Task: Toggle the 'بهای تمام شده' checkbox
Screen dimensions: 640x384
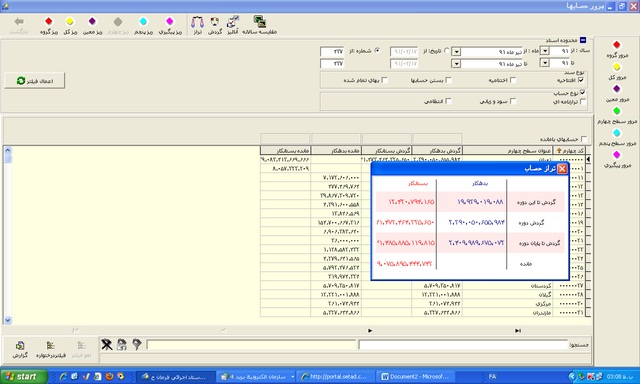Action: click(384, 80)
